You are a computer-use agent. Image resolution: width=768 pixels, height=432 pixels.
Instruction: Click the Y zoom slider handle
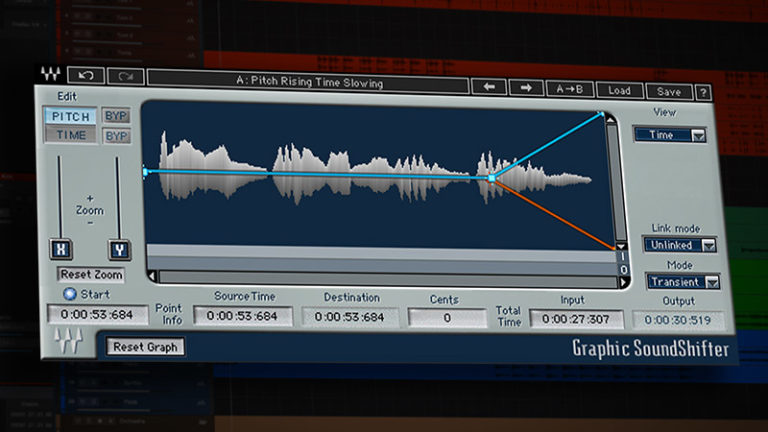(118, 250)
